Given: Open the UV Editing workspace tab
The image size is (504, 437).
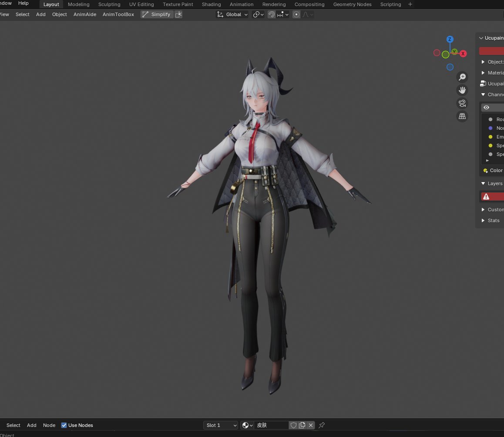Looking at the screenshot, I should (141, 4).
